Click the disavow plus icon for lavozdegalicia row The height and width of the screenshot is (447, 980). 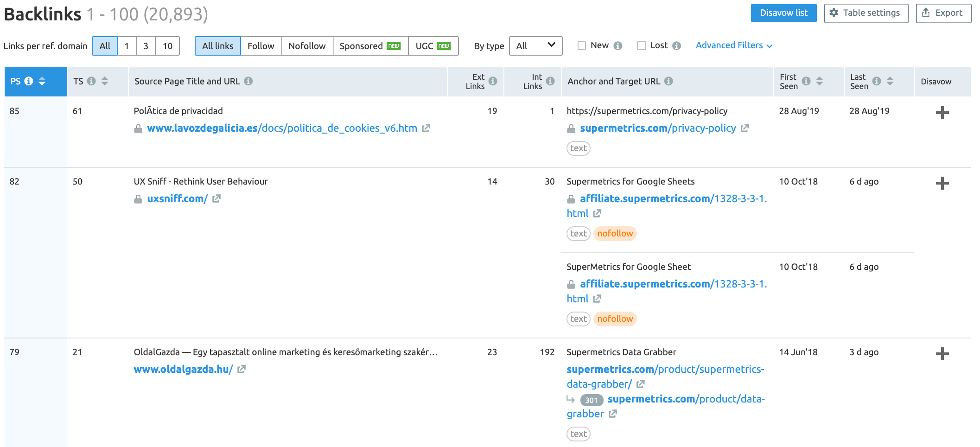pyautogui.click(x=942, y=113)
